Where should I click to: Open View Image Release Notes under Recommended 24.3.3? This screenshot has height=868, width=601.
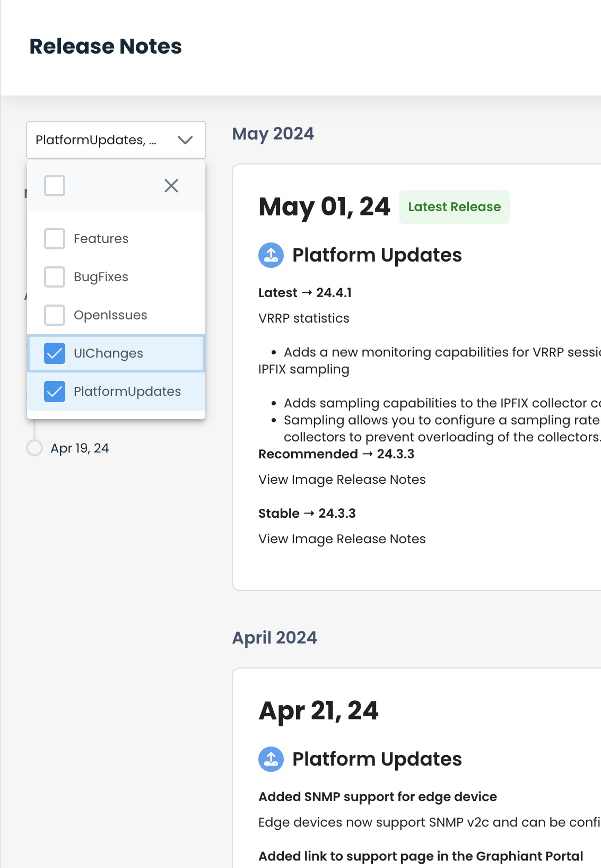point(342,480)
